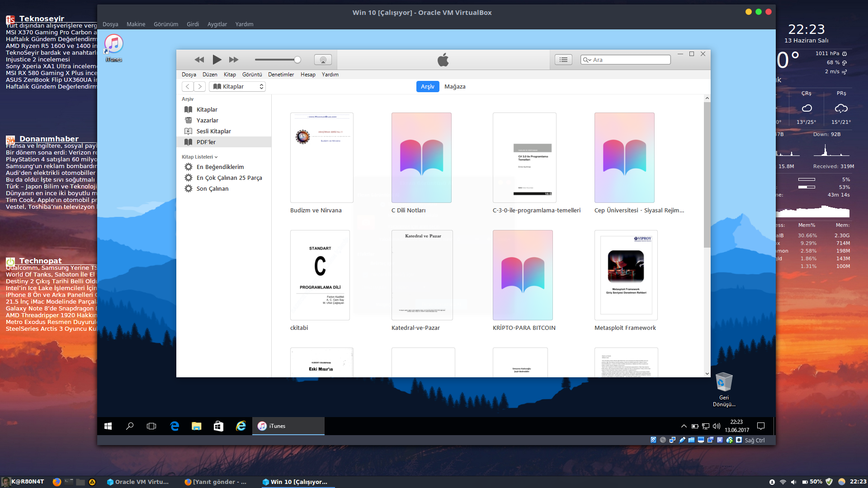The height and width of the screenshot is (488, 868).
Task: Launch Internet Explorer from the taskbar
Action: [x=241, y=426]
